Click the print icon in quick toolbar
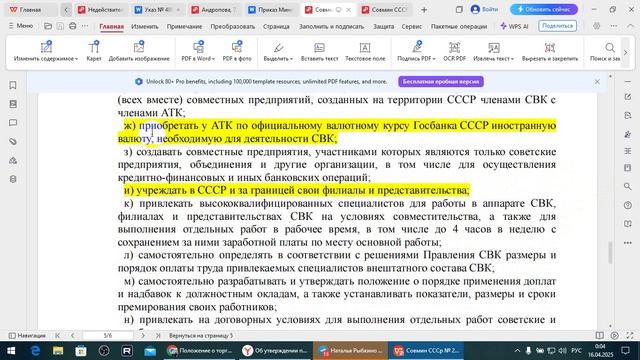The height and width of the screenshot is (360, 640). coord(73,26)
